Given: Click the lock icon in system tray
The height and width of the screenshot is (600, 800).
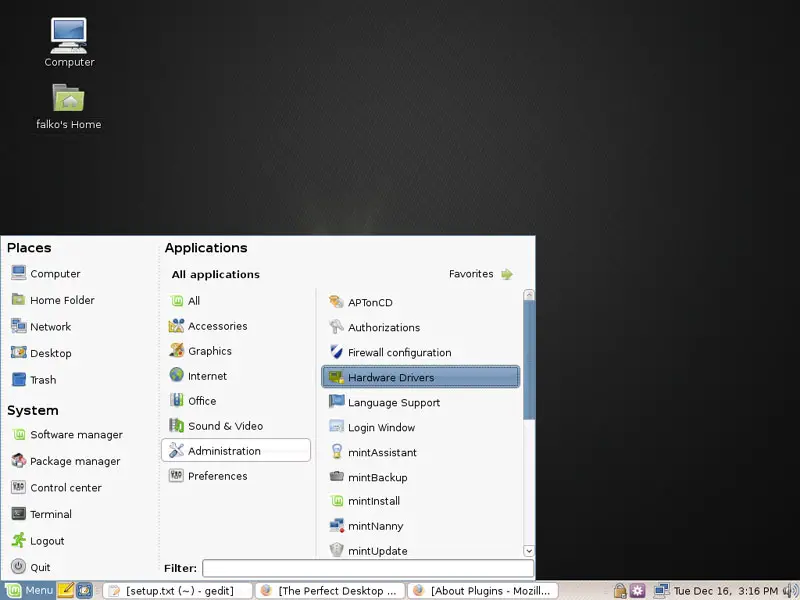Looking at the screenshot, I should coord(620,591).
